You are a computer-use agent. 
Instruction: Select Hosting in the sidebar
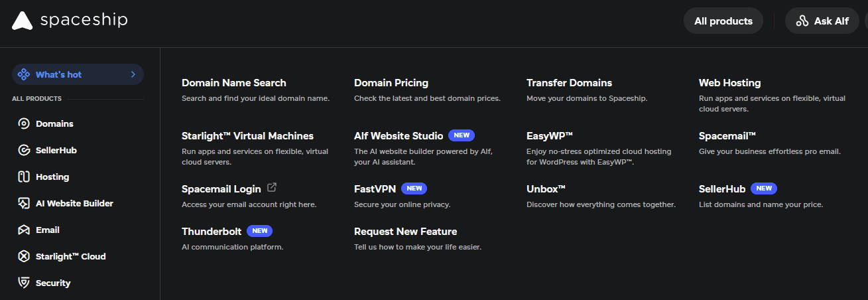click(x=52, y=177)
